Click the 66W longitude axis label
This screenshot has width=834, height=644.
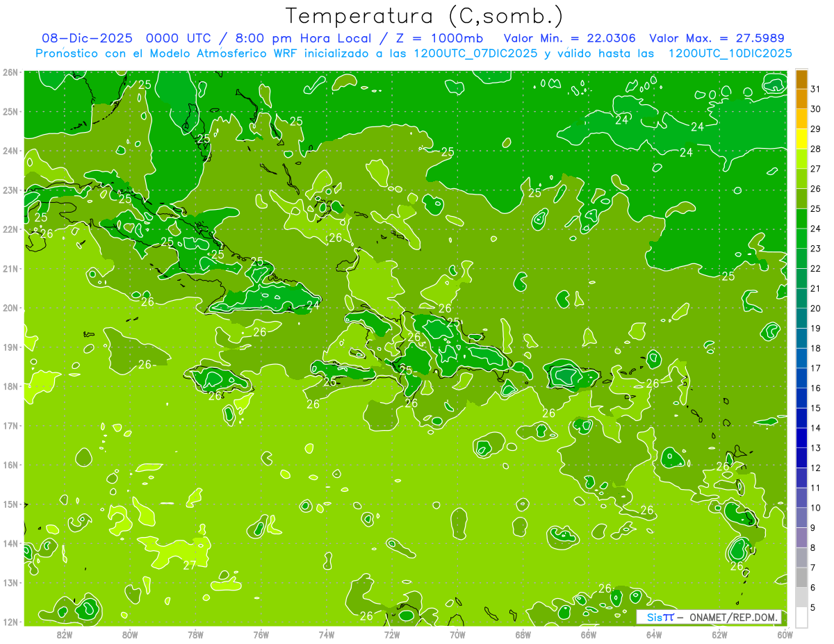(x=589, y=635)
